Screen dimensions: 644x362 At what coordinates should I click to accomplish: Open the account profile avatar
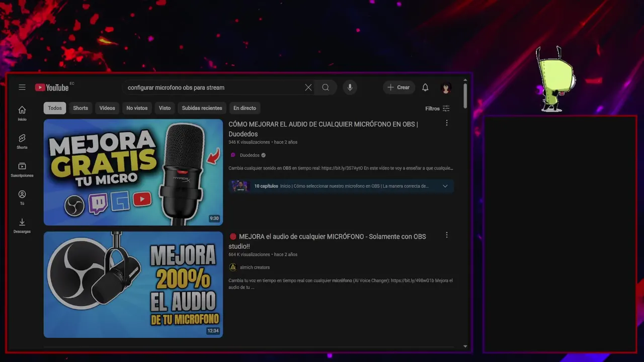[x=446, y=87]
